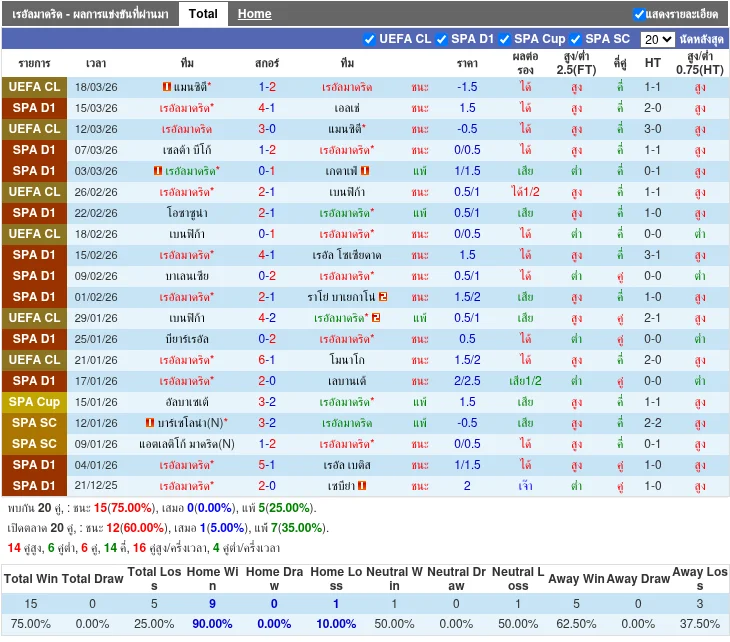Open the 6-1 score against โมนาโก
Screen dimensions: 730x642
point(267,360)
